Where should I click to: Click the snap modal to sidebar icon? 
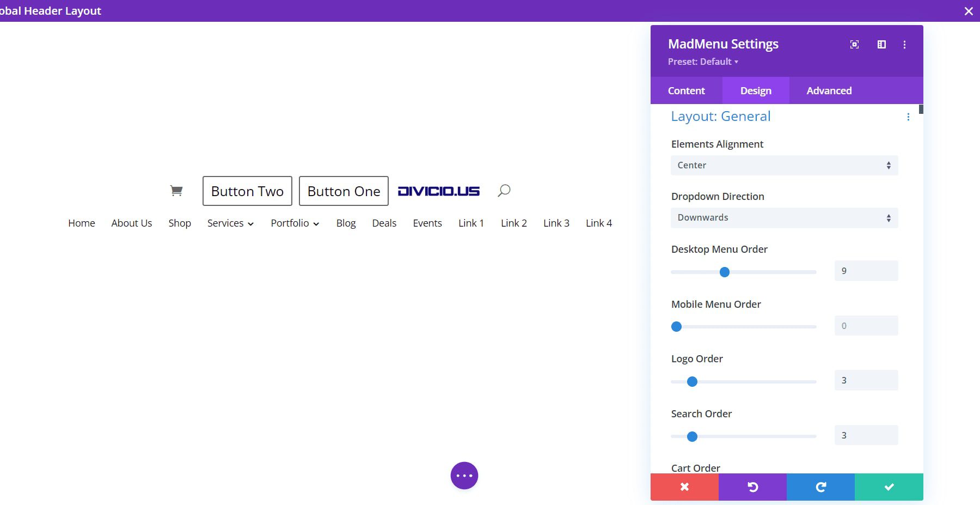point(881,45)
